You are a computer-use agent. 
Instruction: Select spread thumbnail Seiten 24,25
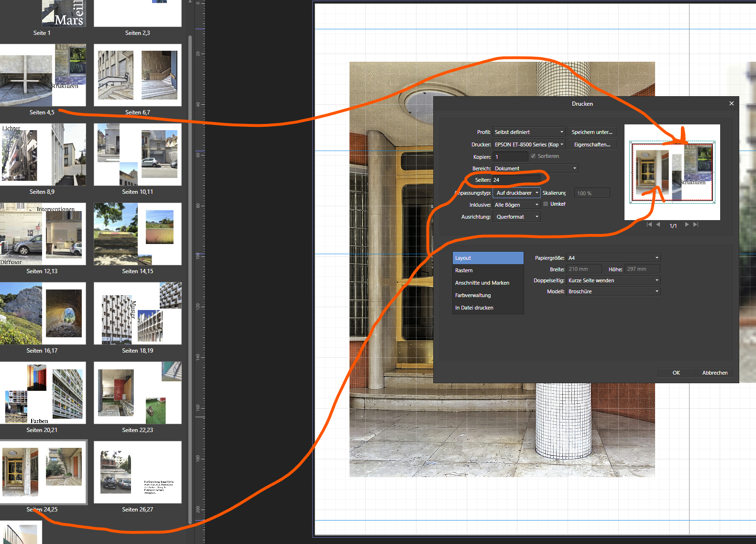coord(43,472)
